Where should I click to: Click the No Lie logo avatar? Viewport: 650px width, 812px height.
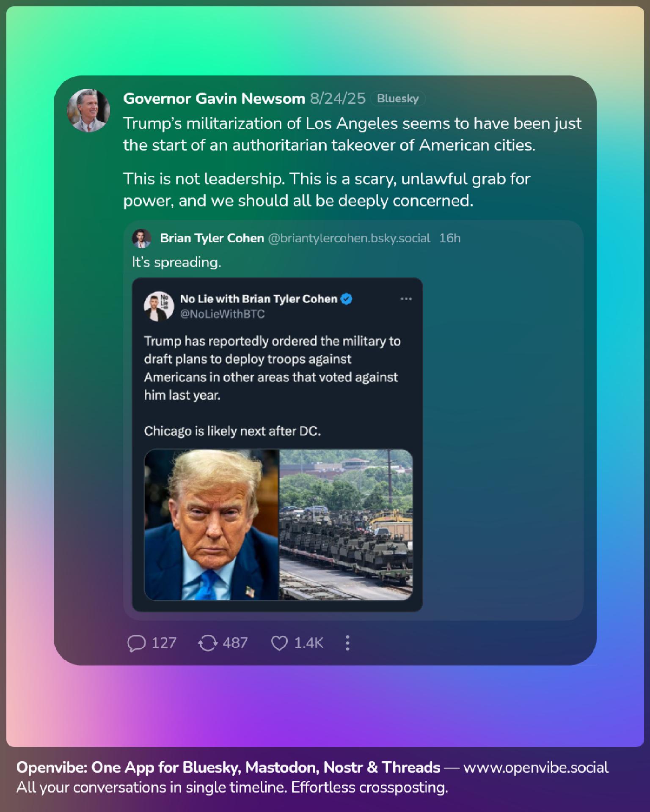click(x=159, y=306)
